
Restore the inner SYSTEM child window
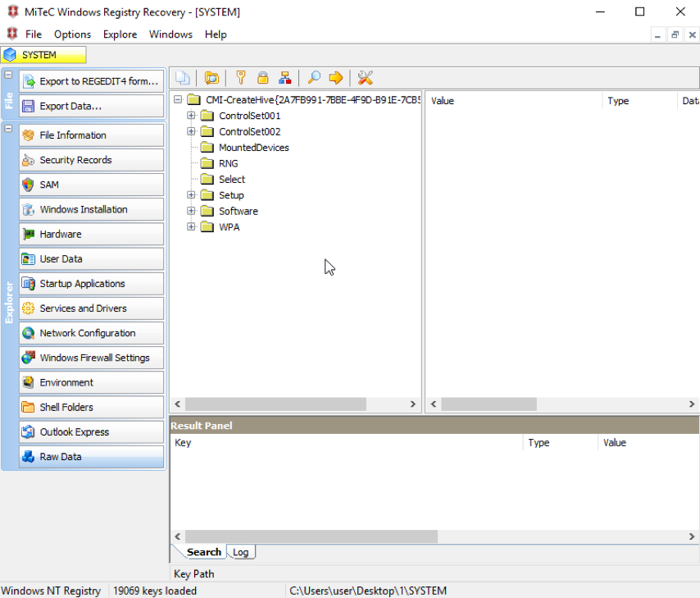pyautogui.click(x=675, y=34)
